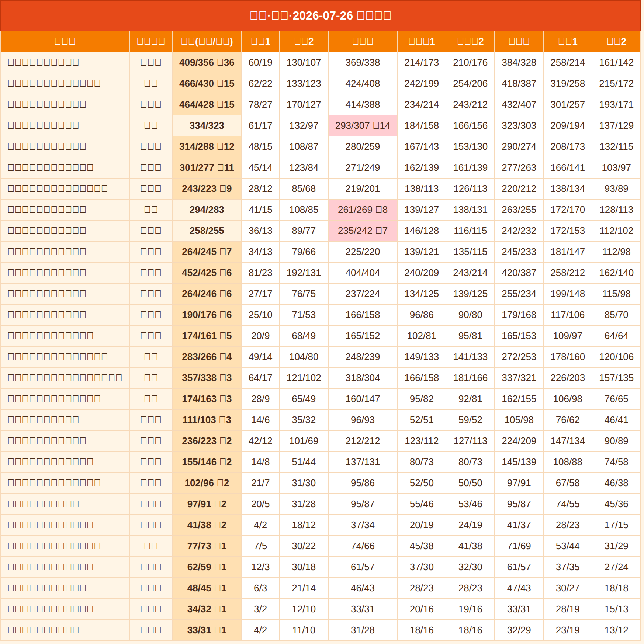The image size is (644, 644).
Task: Click the cell showing 64/64
Action: click(616, 336)
